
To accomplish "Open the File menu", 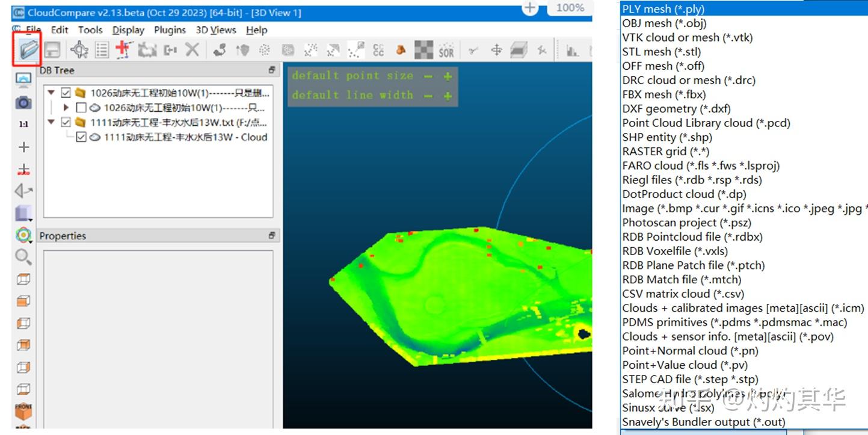I will click(x=32, y=30).
